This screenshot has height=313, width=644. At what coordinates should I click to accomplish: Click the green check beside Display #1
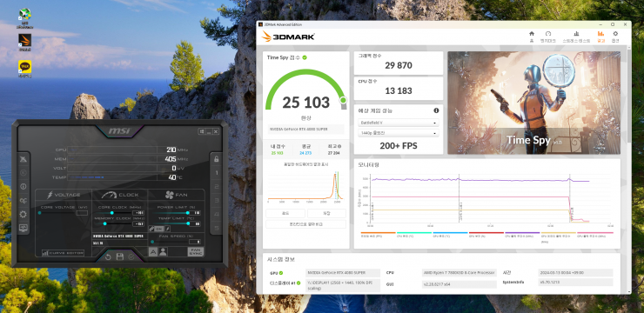[x=299, y=283]
